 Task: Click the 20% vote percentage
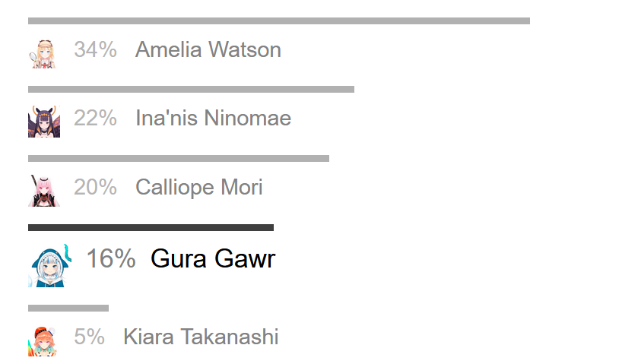(x=95, y=187)
